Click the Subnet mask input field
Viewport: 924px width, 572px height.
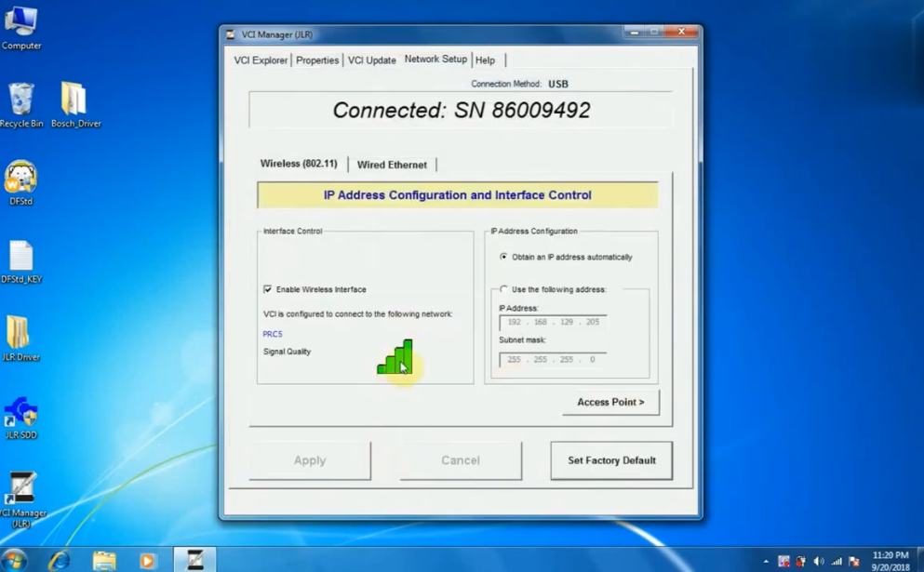[x=553, y=359]
